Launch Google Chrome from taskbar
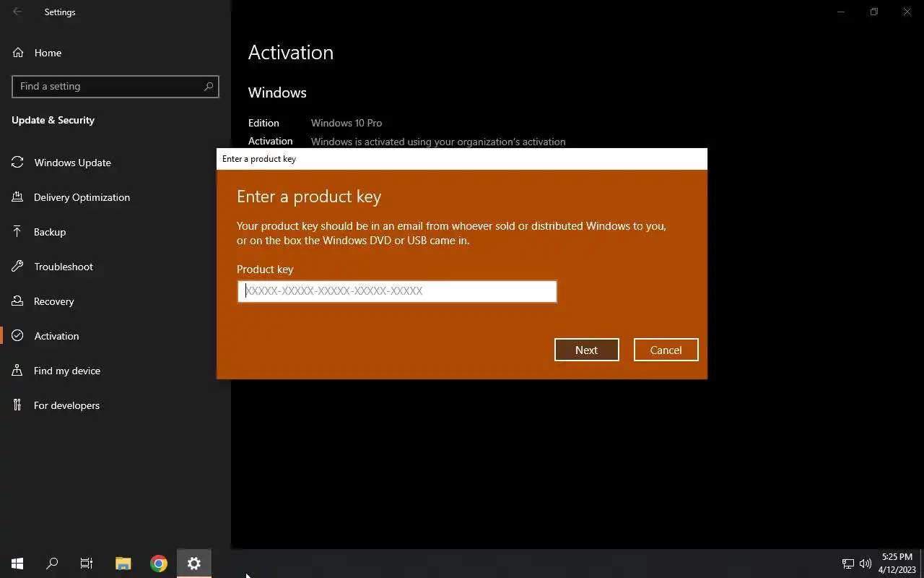The width and height of the screenshot is (924, 578). (x=159, y=564)
